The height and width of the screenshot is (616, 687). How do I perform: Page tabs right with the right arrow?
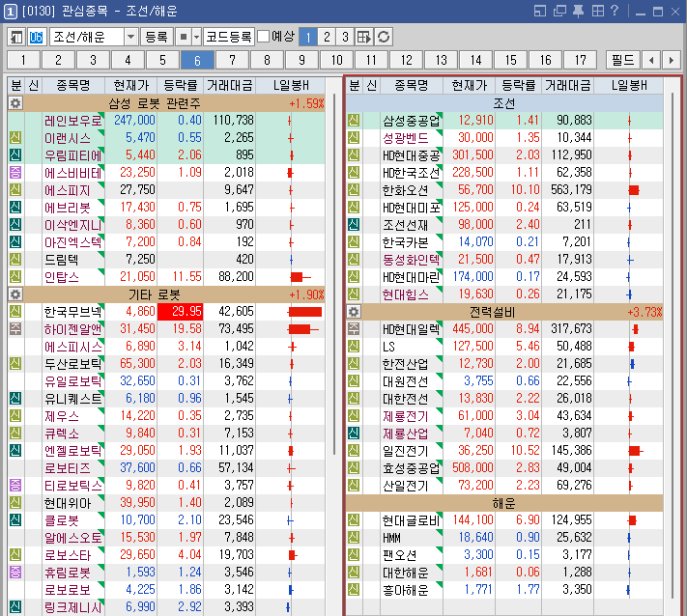click(x=672, y=60)
